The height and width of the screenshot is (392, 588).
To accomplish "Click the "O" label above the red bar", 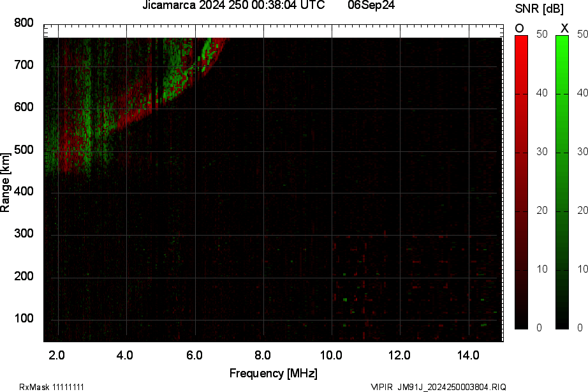I will click(x=519, y=28).
